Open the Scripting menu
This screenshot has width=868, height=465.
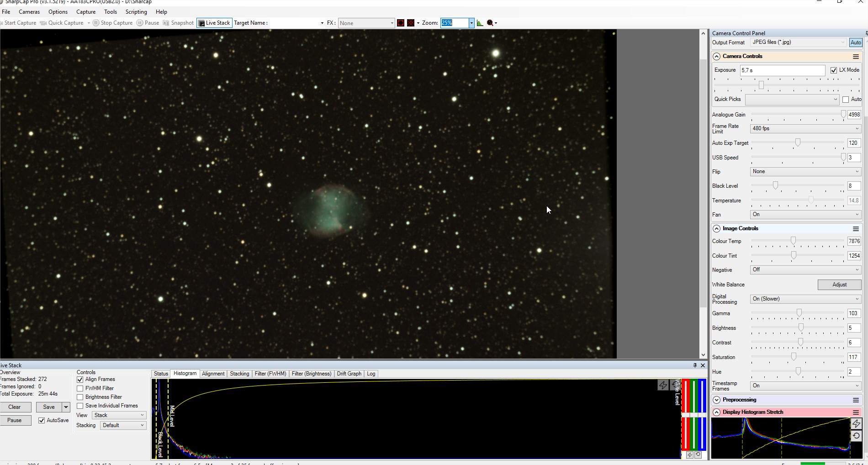[x=136, y=12]
